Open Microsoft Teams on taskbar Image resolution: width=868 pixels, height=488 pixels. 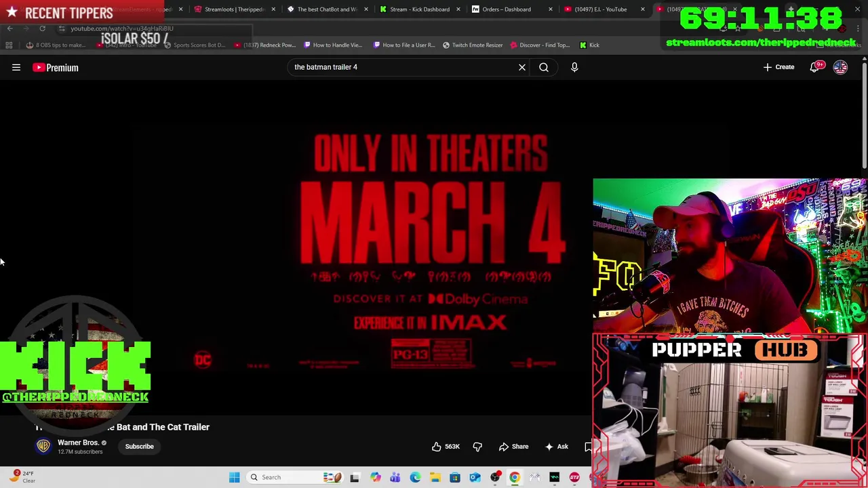[395, 477]
